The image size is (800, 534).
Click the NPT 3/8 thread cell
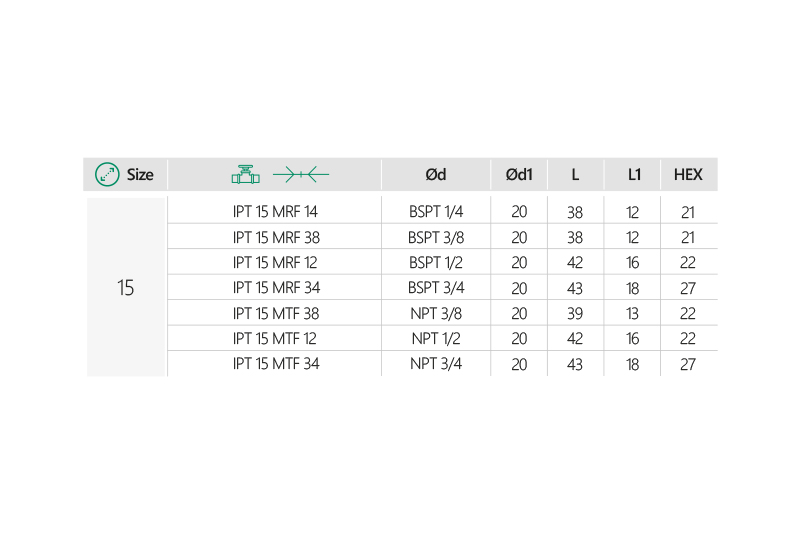tap(436, 313)
